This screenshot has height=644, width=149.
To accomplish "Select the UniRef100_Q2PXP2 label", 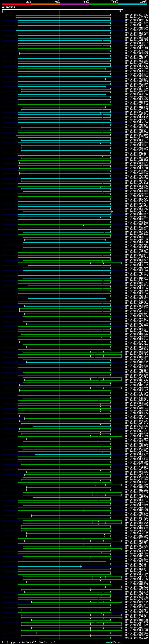I will pos(136,298).
